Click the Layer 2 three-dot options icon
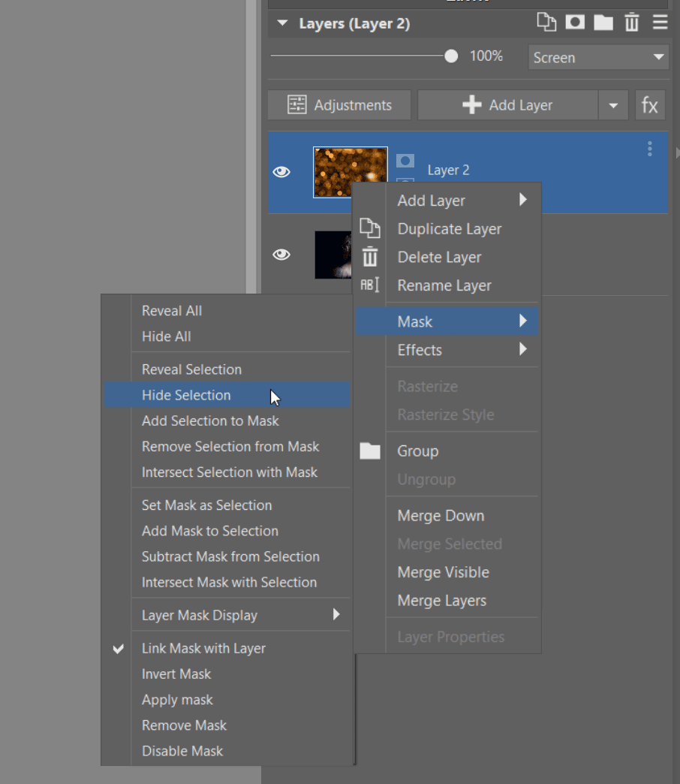Image resolution: width=680 pixels, height=784 pixels. pos(649,149)
